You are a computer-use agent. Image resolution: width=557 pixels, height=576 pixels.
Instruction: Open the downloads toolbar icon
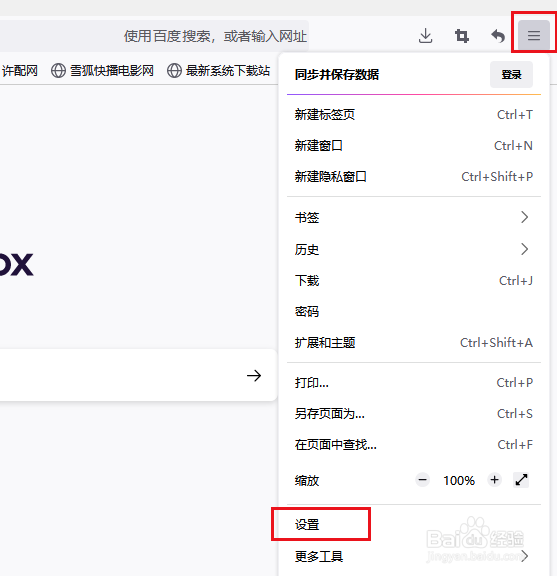pos(425,36)
